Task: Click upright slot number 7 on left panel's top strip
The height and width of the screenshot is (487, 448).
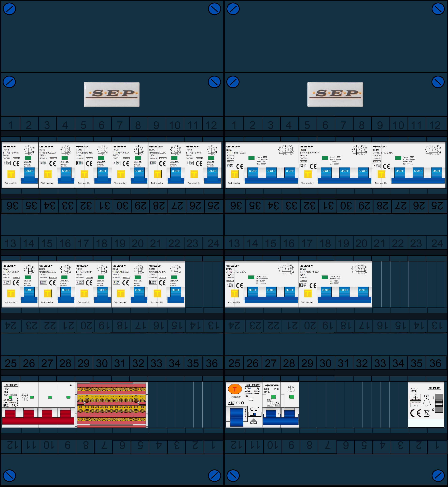Action: (120, 125)
